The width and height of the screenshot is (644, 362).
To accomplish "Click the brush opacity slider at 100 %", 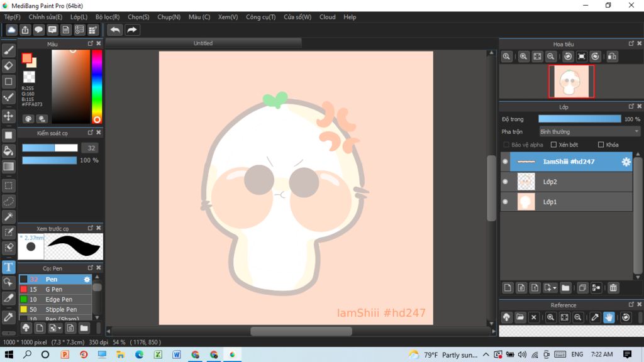I will [x=49, y=160].
